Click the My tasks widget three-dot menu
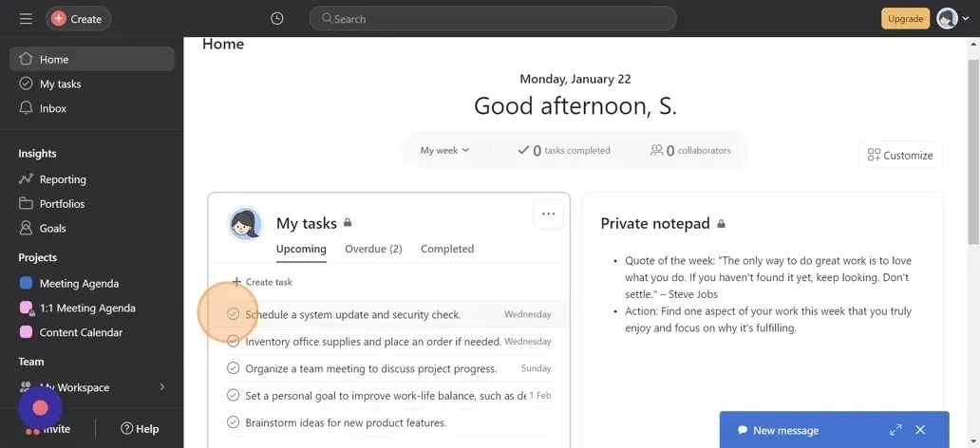This screenshot has width=980, height=448. [x=548, y=215]
